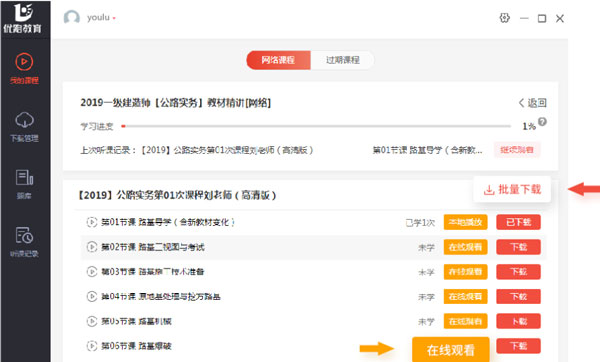This screenshot has height=362, width=600.
Task: Select the 第02节课 lesson title
Action: click(x=153, y=247)
